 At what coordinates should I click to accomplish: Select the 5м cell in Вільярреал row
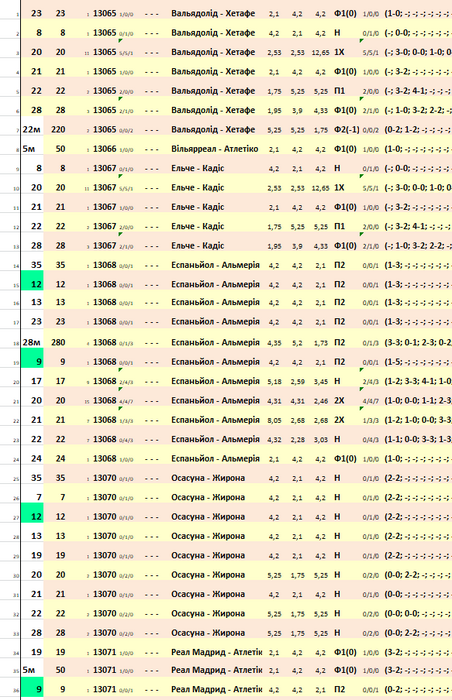29,149
